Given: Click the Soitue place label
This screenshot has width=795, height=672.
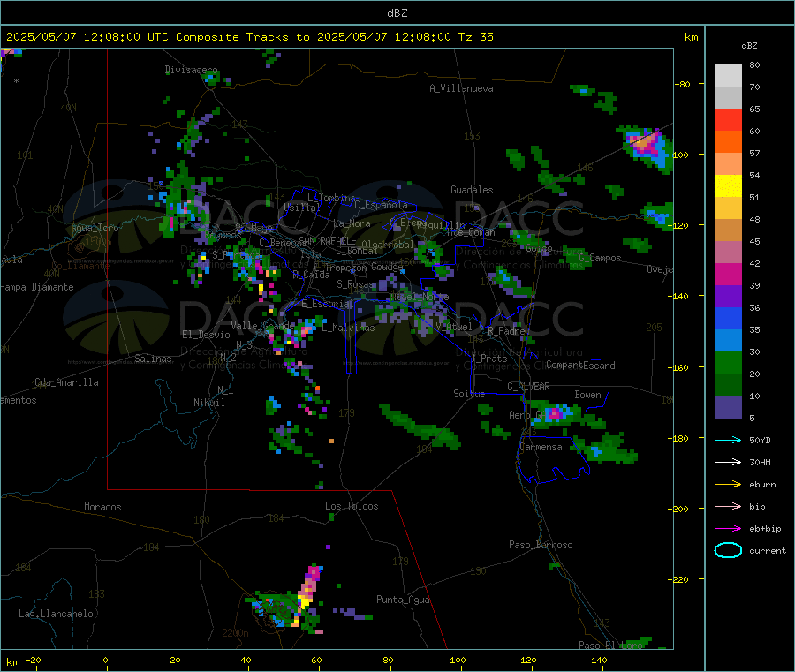Looking at the screenshot, I should click(469, 394).
